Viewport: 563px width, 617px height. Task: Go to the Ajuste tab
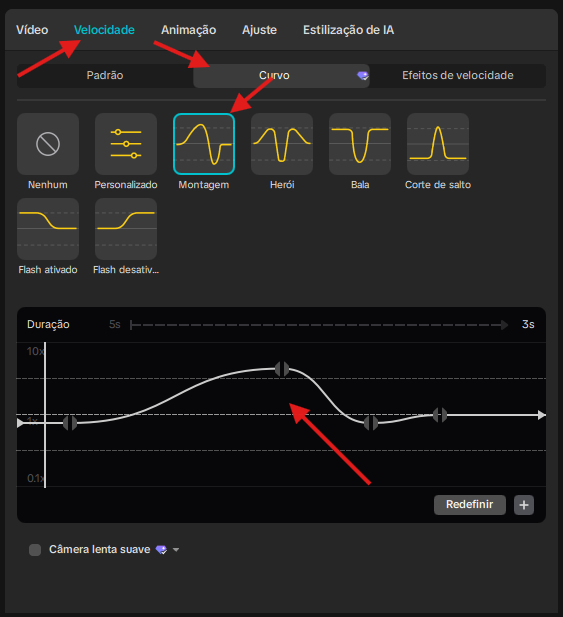pos(259,30)
